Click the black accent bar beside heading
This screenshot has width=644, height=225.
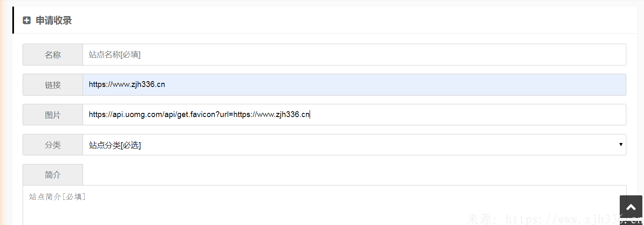click(x=13, y=20)
